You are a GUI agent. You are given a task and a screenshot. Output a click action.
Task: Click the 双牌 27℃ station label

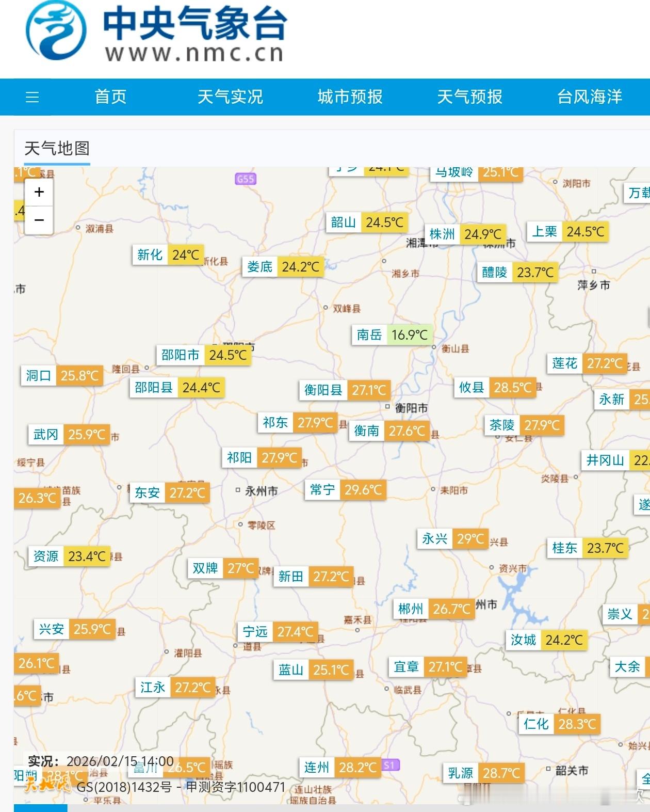(223, 568)
